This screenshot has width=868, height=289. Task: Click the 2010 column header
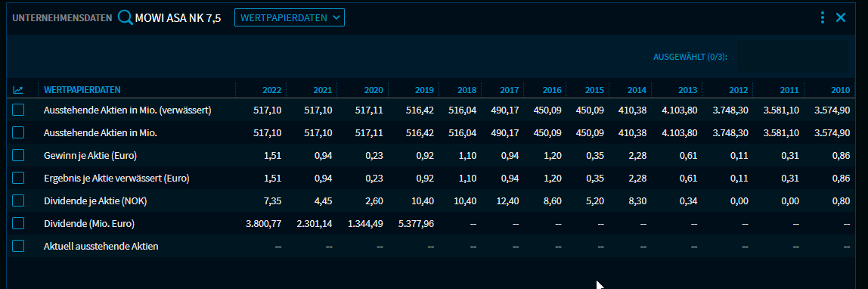pos(840,90)
